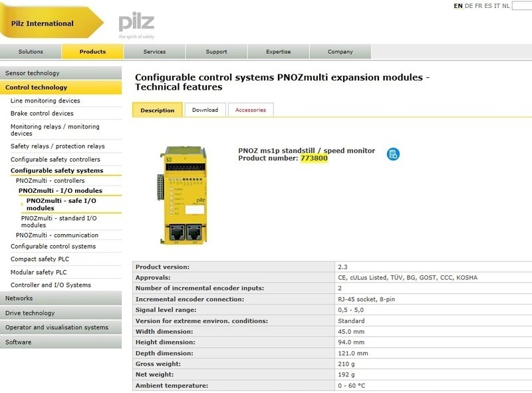Screen dimensions: 532x393
Task: Open the Products menu
Action: [x=92, y=52]
